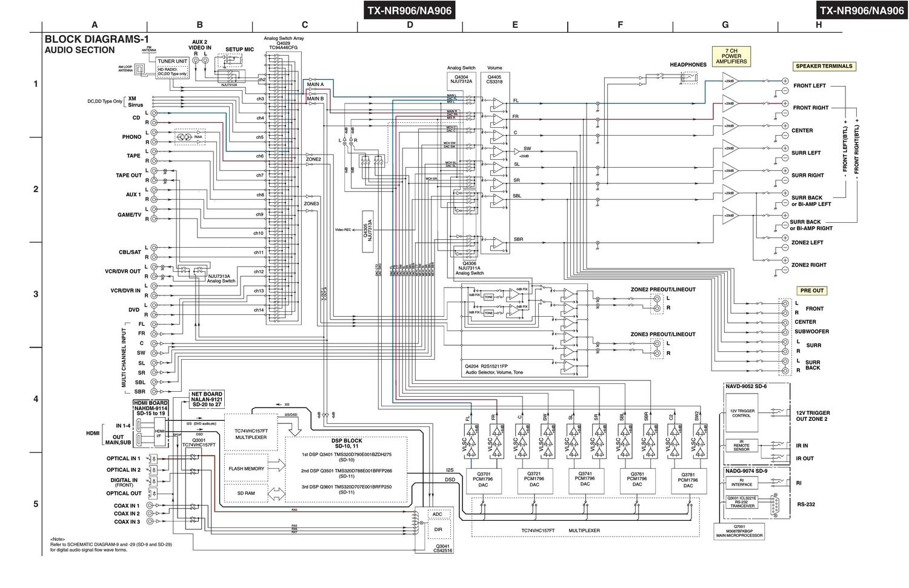The image size is (909, 588).
Task: Click the NAVD-9052 SD-6 board label
Action: 746,386
